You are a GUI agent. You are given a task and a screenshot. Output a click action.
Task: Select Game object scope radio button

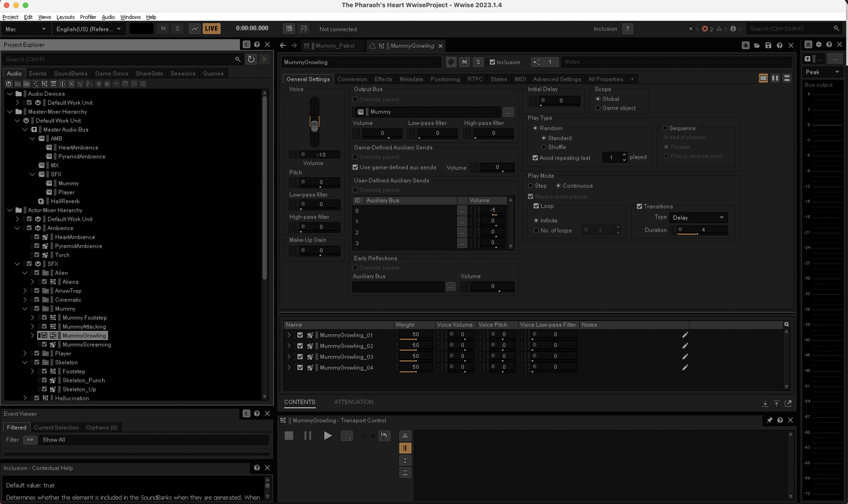point(598,108)
